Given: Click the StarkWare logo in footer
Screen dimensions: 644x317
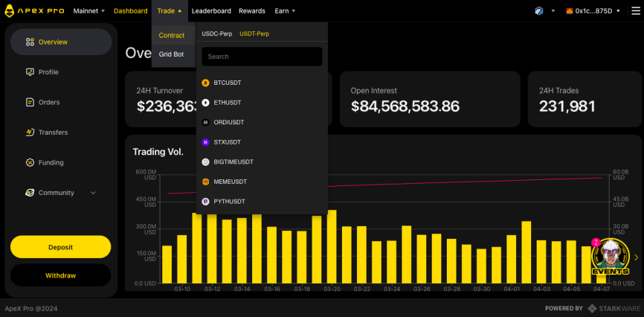Looking at the screenshot, I should [x=614, y=308].
